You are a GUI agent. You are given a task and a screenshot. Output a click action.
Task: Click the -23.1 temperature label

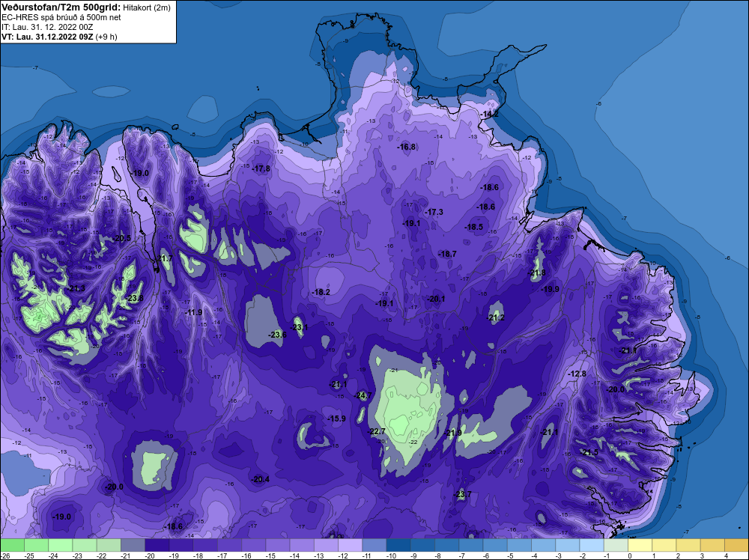(300, 327)
